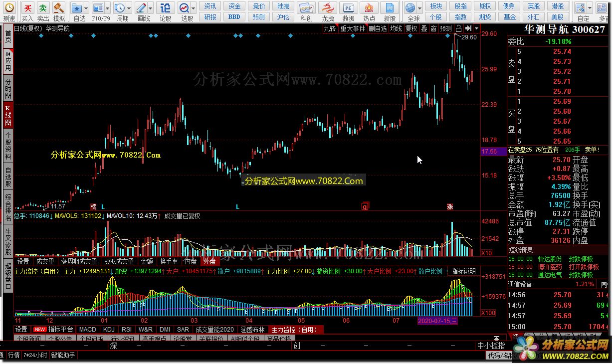
Task: Open the 模拟 gavel simulation tool
Action: coord(59,8)
